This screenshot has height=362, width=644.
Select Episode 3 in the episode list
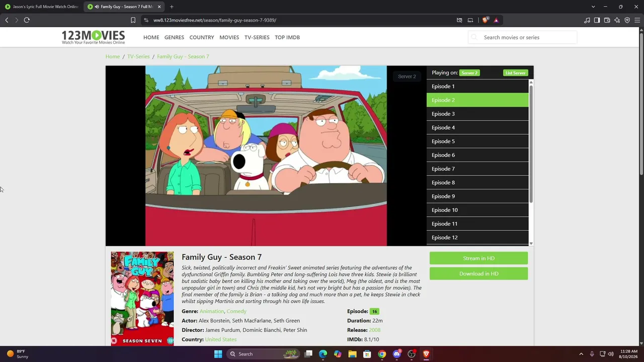(x=477, y=114)
